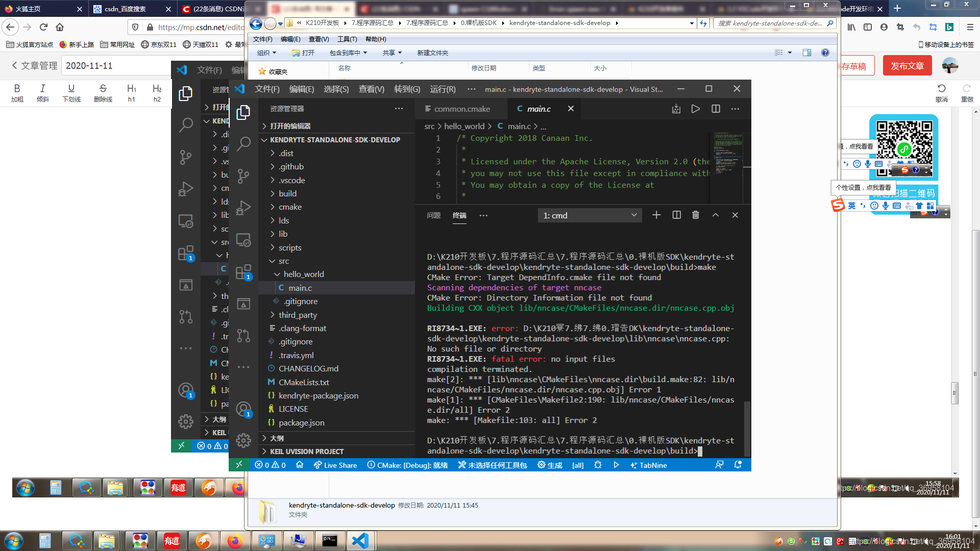Click the 发布文章 publish button

click(x=907, y=65)
